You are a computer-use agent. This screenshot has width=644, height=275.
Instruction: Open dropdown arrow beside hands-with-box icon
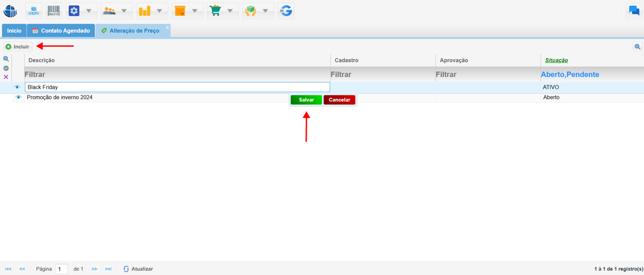click(265, 11)
